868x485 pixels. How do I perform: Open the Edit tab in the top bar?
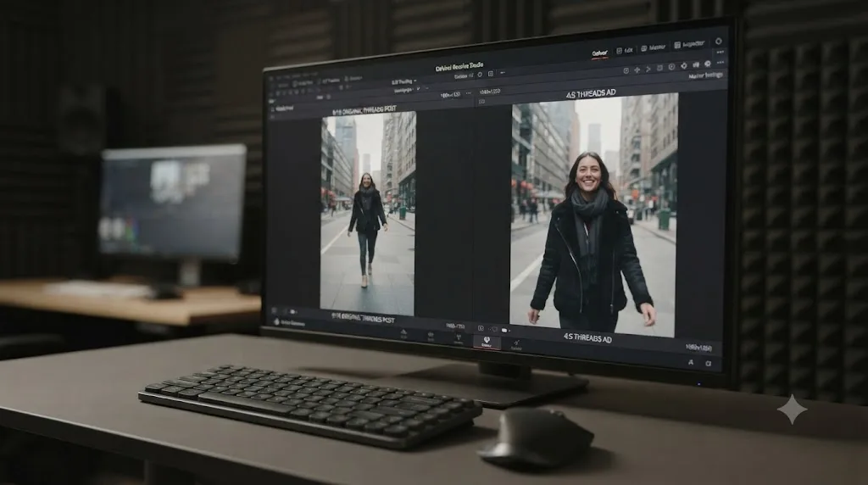click(x=625, y=50)
